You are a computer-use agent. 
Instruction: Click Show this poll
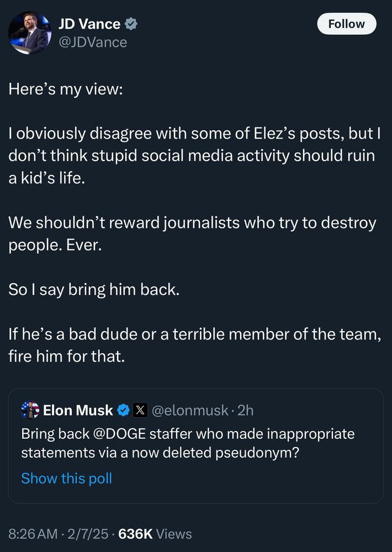pyautogui.click(x=66, y=478)
